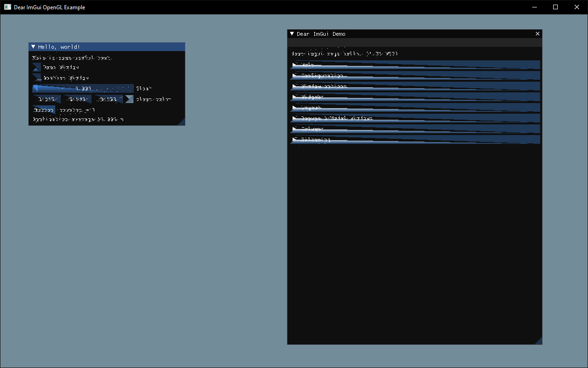
Task: Click the Hello, world! title text
Action: click(59, 47)
